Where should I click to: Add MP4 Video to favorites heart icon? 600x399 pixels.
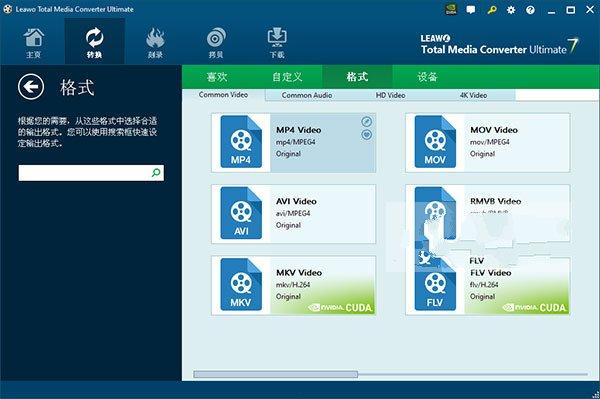(x=367, y=135)
